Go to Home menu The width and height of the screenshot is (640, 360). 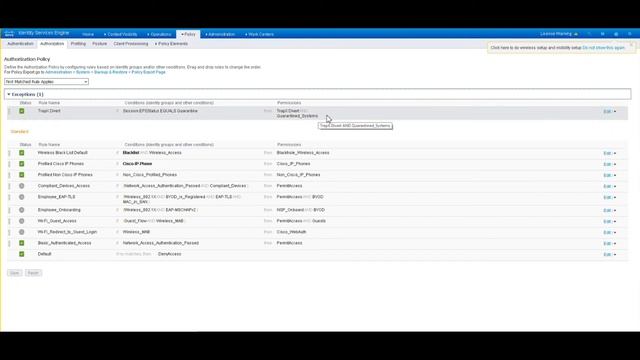point(88,34)
